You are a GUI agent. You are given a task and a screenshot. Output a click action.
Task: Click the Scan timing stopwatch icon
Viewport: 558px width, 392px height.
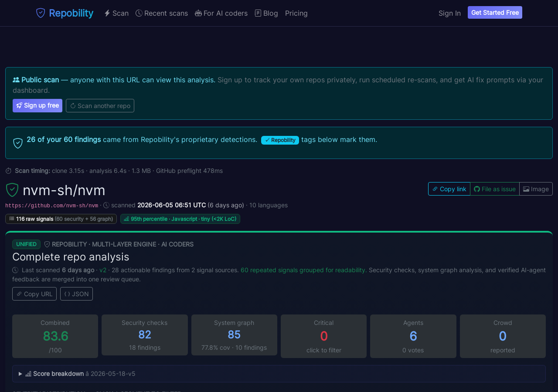[x=8, y=171]
